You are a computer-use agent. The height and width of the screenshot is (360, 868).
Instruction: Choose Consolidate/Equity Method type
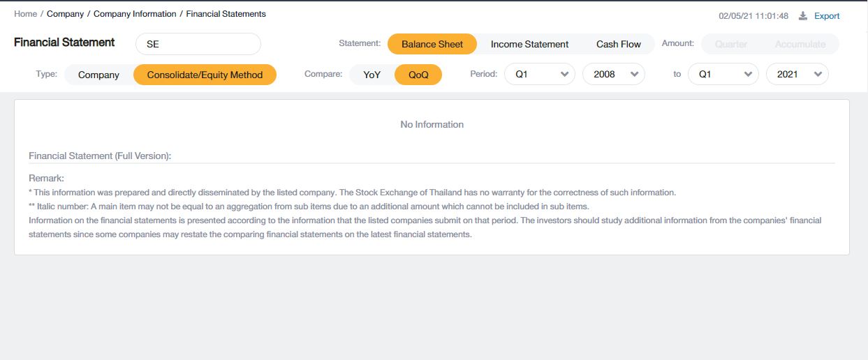click(x=205, y=75)
